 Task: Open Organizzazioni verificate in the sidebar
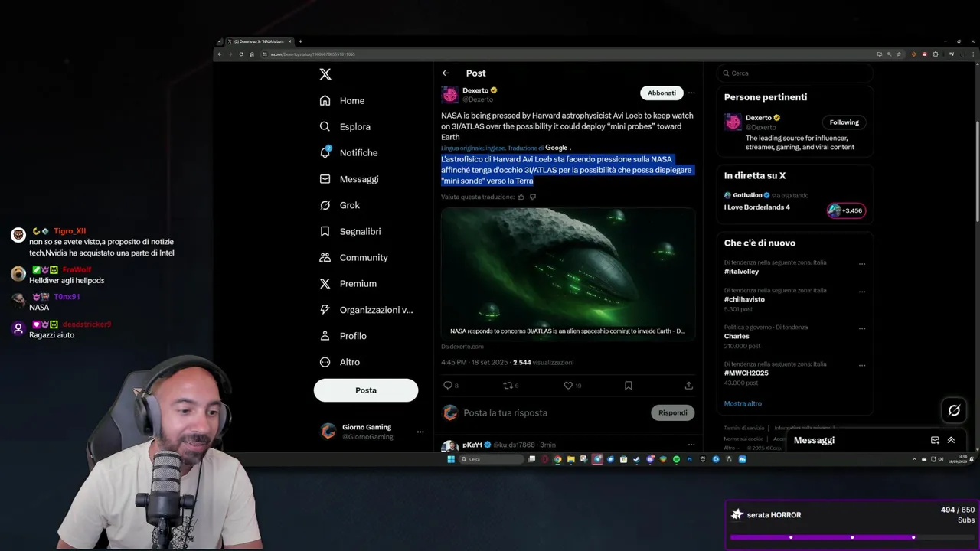pos(366,310)
